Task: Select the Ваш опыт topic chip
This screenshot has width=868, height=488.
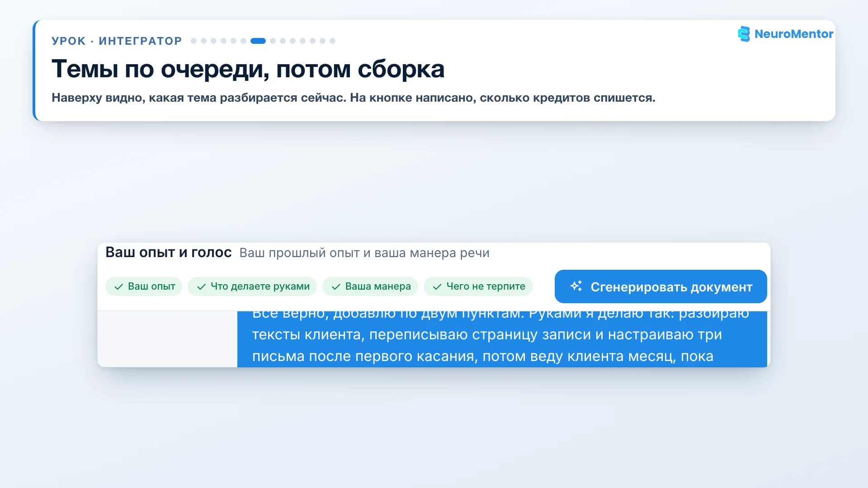Action: coord(144,286)
